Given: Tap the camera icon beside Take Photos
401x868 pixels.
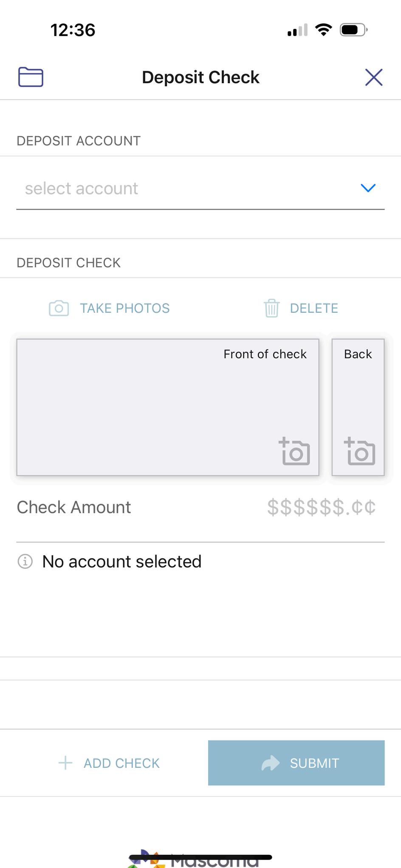Looking at the screenshot, I should pyautogui.click(x=59, y=308).
